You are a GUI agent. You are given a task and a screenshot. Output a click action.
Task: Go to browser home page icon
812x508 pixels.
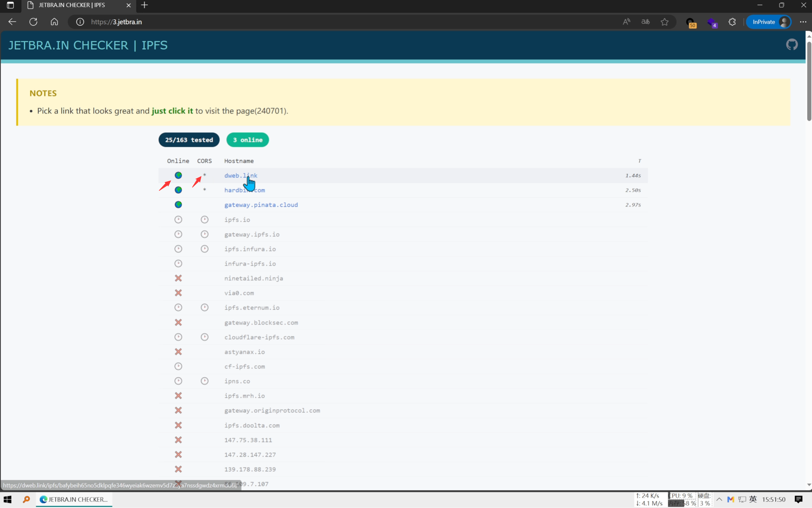(54, 22)
